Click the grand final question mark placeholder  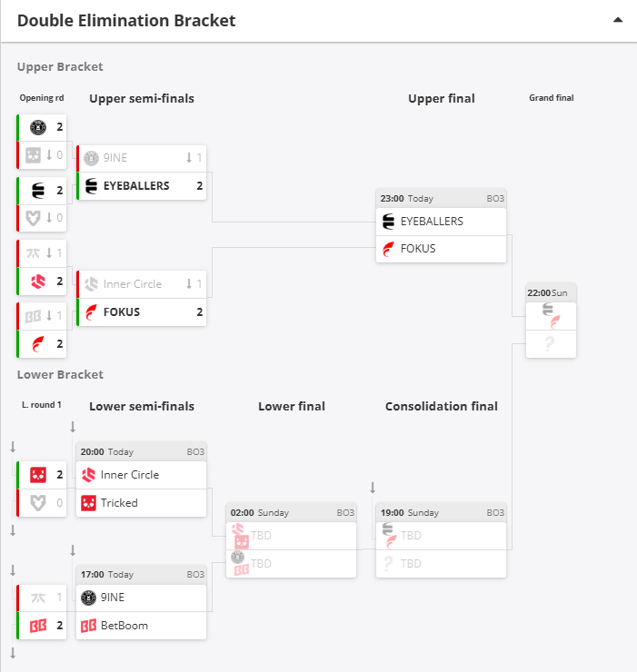coord(548,343)
